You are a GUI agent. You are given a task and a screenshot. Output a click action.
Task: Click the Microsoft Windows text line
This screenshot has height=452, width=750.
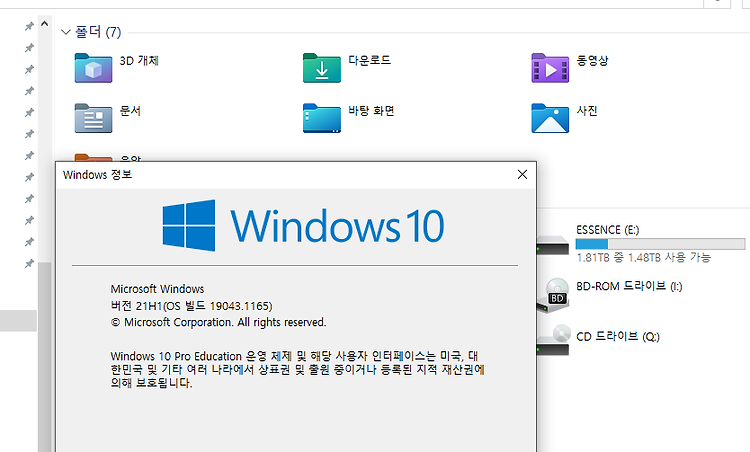(157, 289)
